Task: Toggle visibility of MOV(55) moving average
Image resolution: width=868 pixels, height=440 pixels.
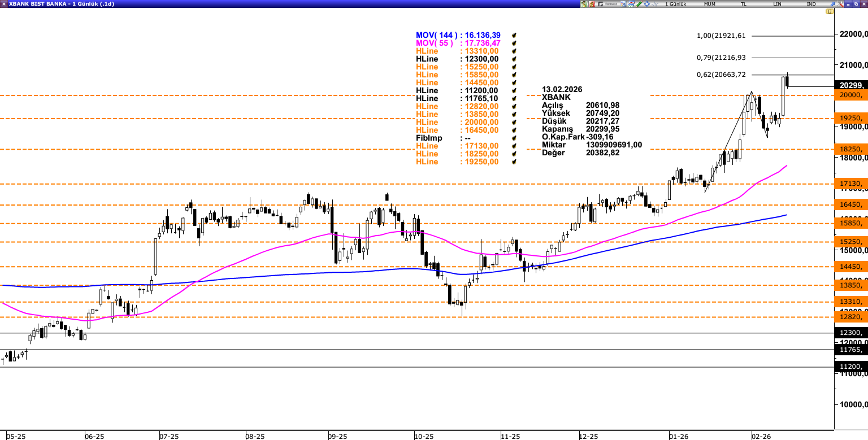Action: pyautogui.click(x=513, y=43)
